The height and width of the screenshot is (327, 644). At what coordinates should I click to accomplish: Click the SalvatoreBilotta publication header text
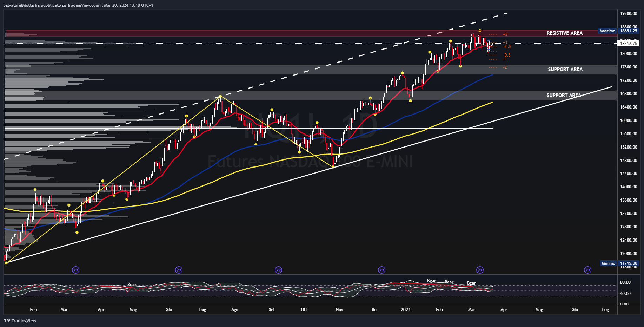78,5
